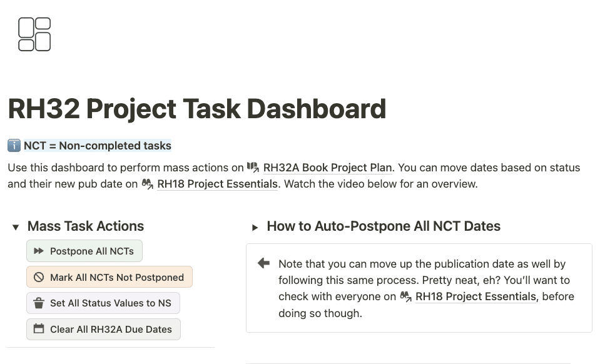The height and width of the screenshot is (364, 610).
Task: Open the RH32A Book Project Plan link
Action: (328, 168)
